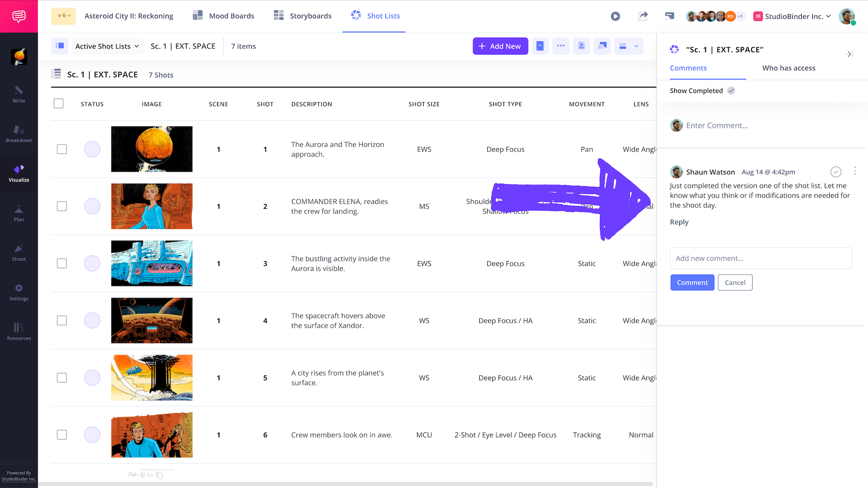Click the share arrow icon in the header

(x=643, y=16)
